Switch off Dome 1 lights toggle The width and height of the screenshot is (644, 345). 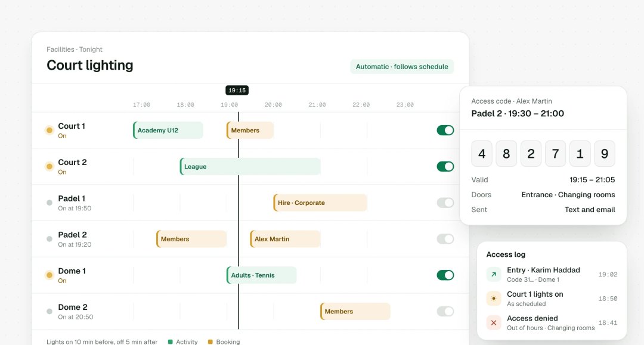[445, 275]
